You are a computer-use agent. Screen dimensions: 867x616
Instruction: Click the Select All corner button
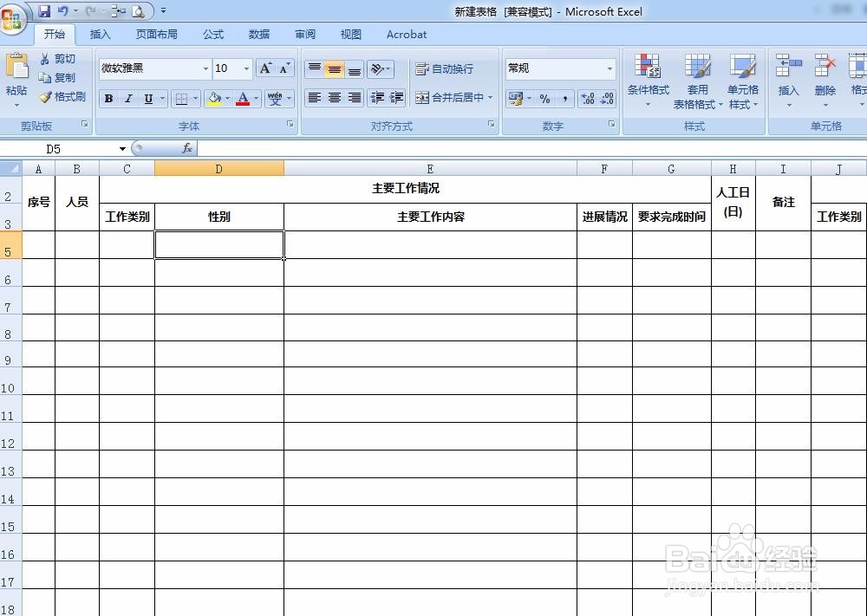pyautogui.click(x=11, y=168)
